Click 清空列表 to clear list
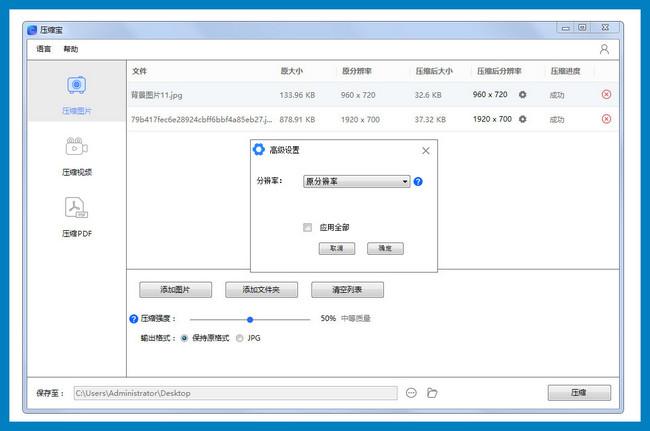650x431 pixels. 347,290
